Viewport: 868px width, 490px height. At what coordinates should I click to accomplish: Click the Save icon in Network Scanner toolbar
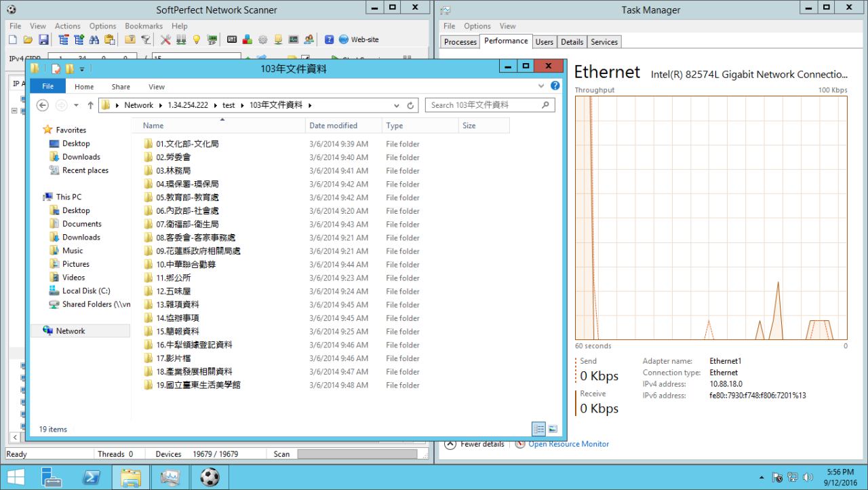[x=43, y=40]
